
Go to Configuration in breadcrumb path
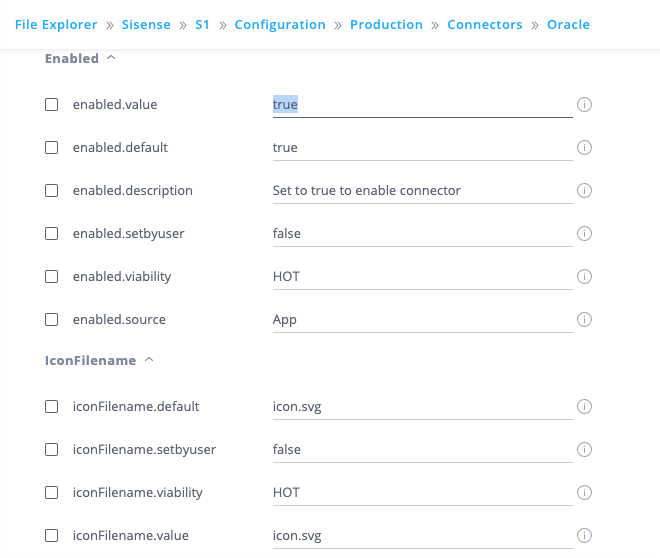pos(280,24)
